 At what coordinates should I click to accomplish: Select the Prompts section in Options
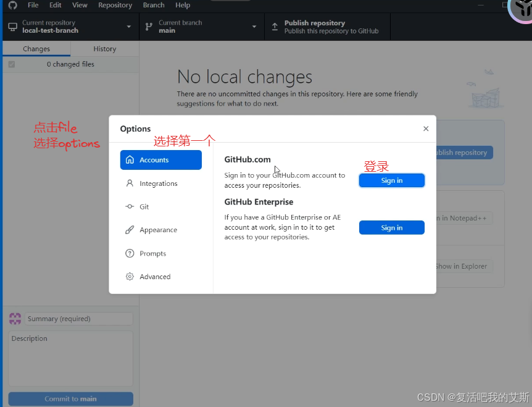161,253
